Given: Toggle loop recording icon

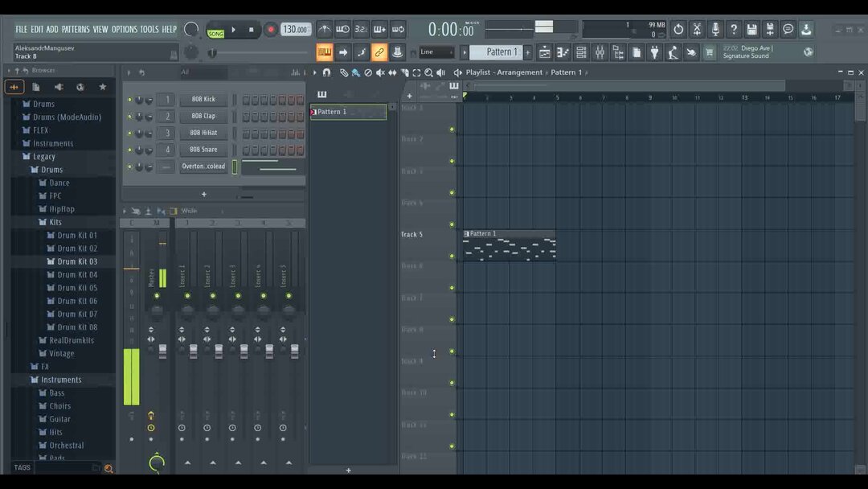Looking at the screenshot, I should click(x=398, y=29).
